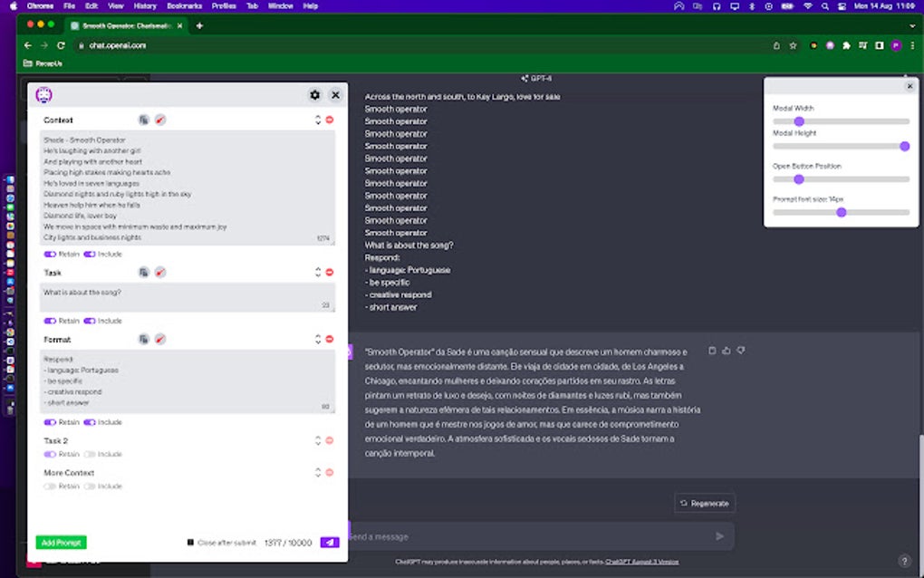
Task: Submit the prompt with the purple send icon
Action: [x=329, y=542]
